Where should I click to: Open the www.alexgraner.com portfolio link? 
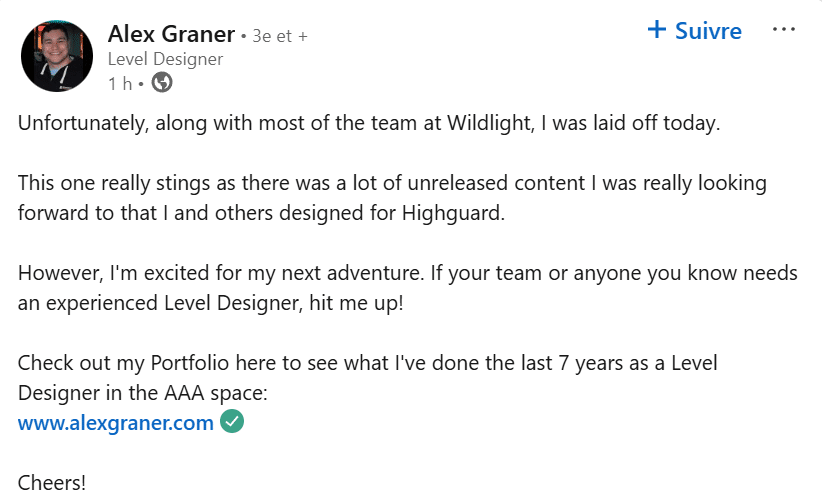click(x=116, y=423)
